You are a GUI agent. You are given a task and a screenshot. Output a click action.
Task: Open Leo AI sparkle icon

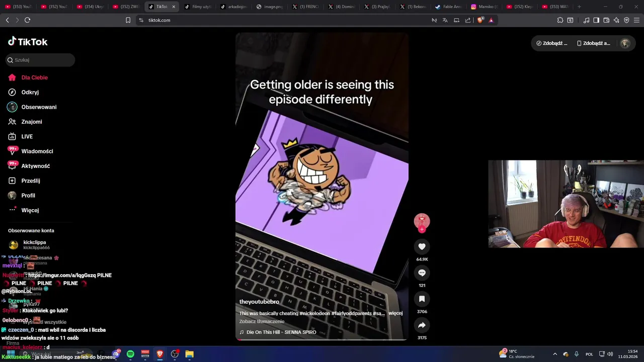pyautogui.click(x=616, y=20)
